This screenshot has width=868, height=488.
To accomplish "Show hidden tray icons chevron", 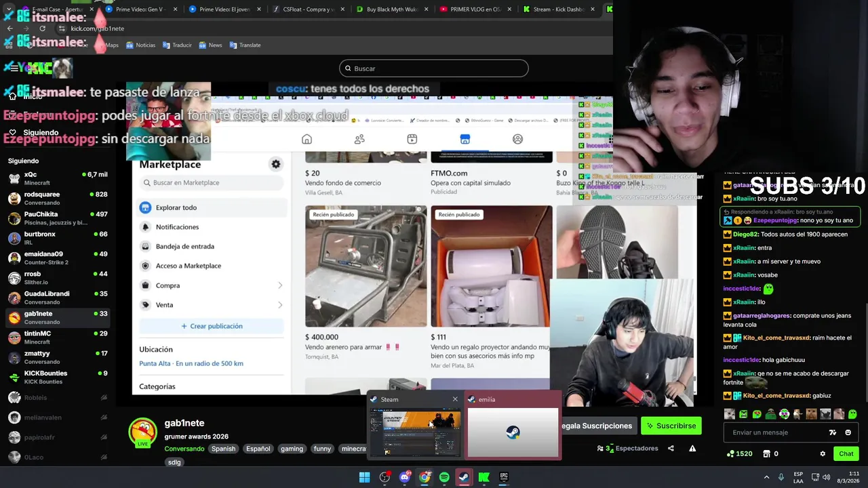I will 766,477.
